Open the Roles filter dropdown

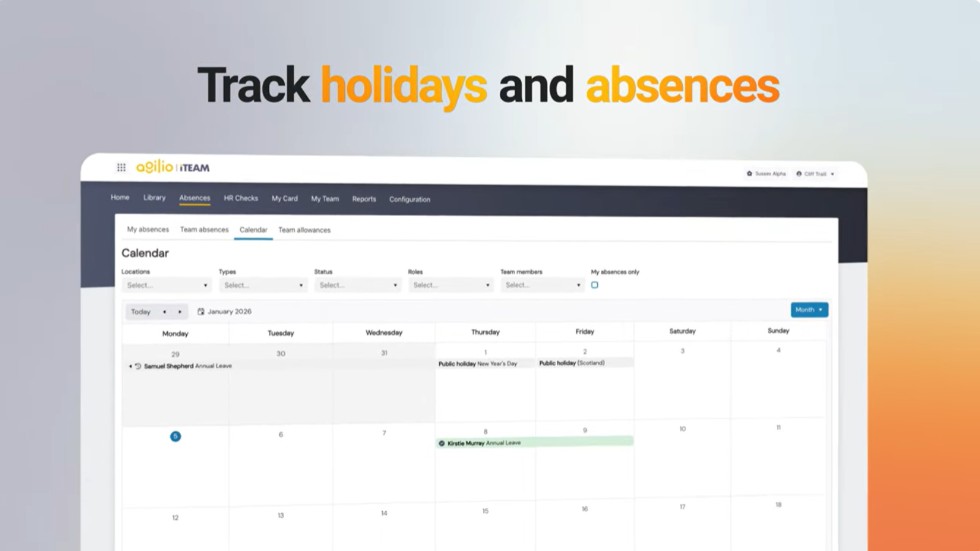click(451, 285)
